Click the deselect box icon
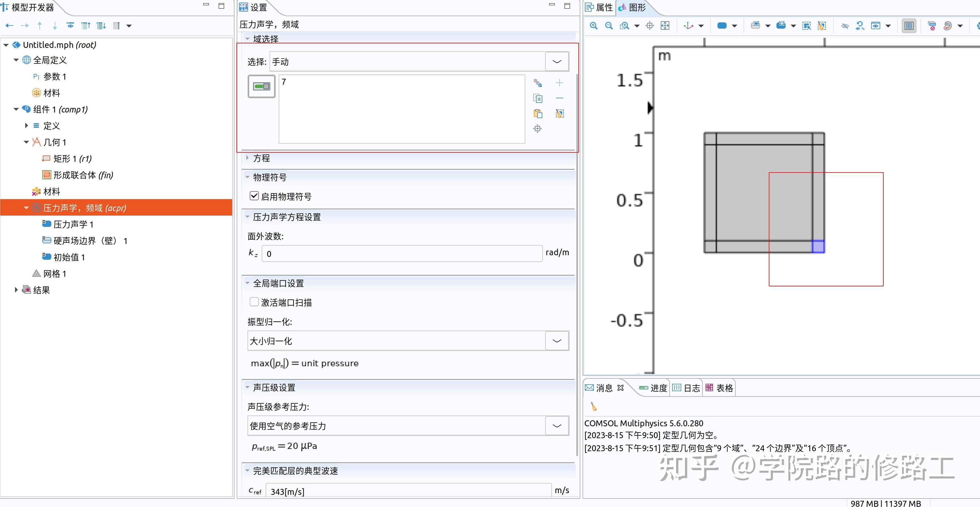The image size is (980, 507). click(781, 25)
